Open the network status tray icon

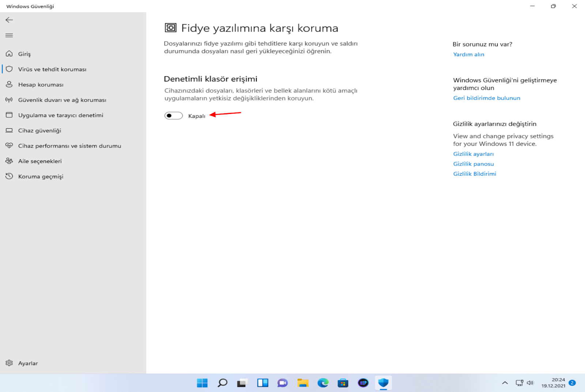(x=520, y=383)
